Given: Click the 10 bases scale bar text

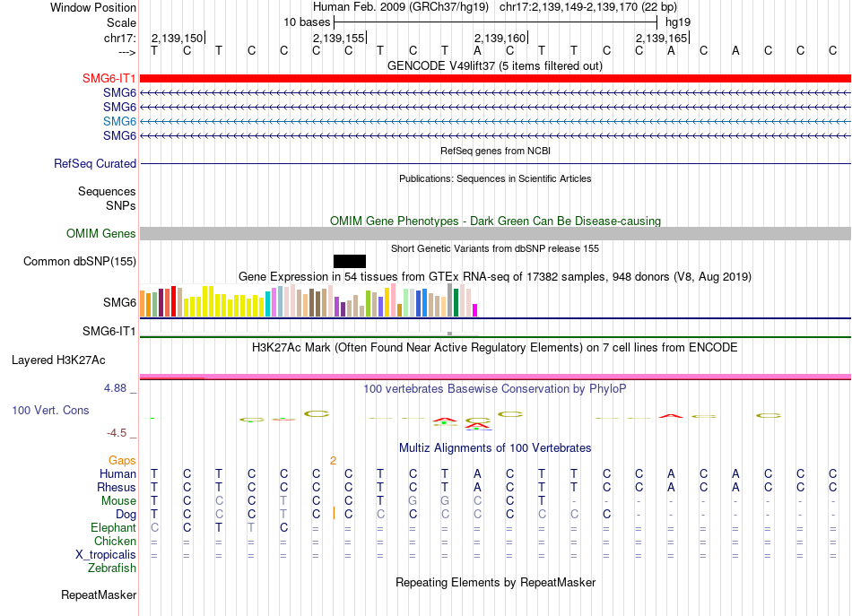Looking at the screenshot, I should tap(307, 22).
